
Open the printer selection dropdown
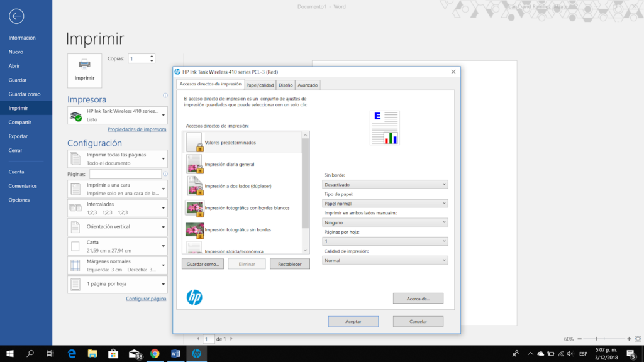pyautogui.click(x=118, y=116)
